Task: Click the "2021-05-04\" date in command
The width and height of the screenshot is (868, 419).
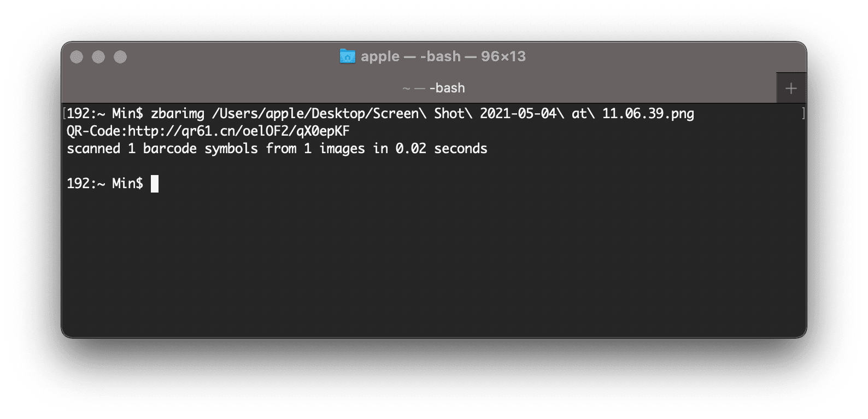Action: click(x=522, y=114)
